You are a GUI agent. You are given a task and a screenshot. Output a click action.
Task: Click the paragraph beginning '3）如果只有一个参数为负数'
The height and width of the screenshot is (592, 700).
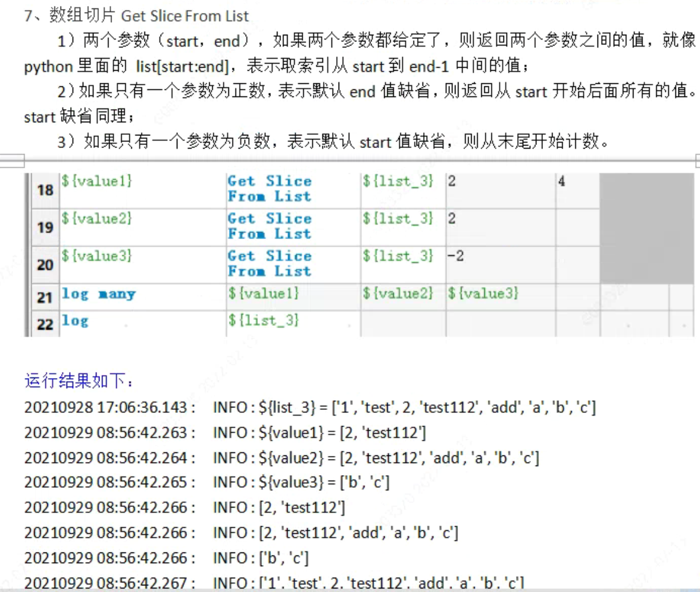(x=333, y=141)
